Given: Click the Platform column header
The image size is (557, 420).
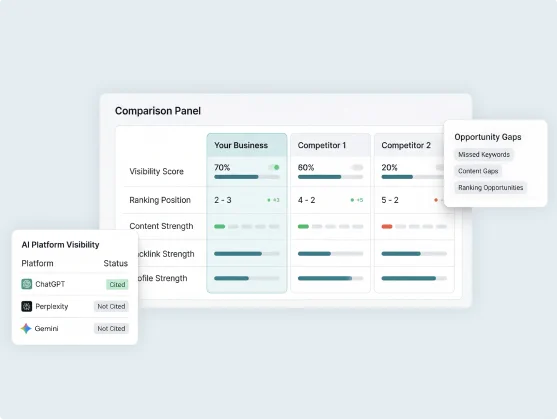Looking at the screenshot, I should (37, 263).
